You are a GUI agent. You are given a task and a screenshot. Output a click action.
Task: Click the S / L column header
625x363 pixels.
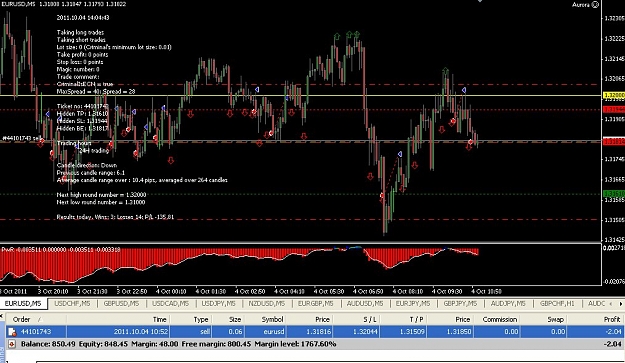(x=370, y=319)
